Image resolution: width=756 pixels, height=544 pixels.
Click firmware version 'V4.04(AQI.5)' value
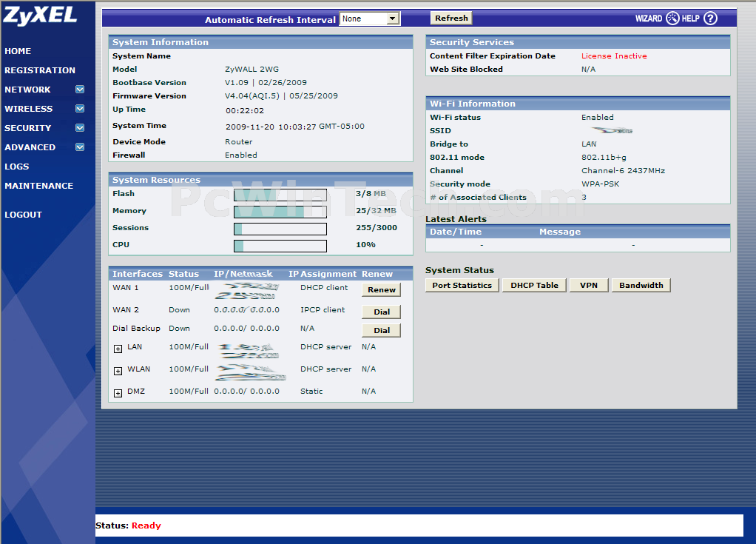(x=252, y=96)
